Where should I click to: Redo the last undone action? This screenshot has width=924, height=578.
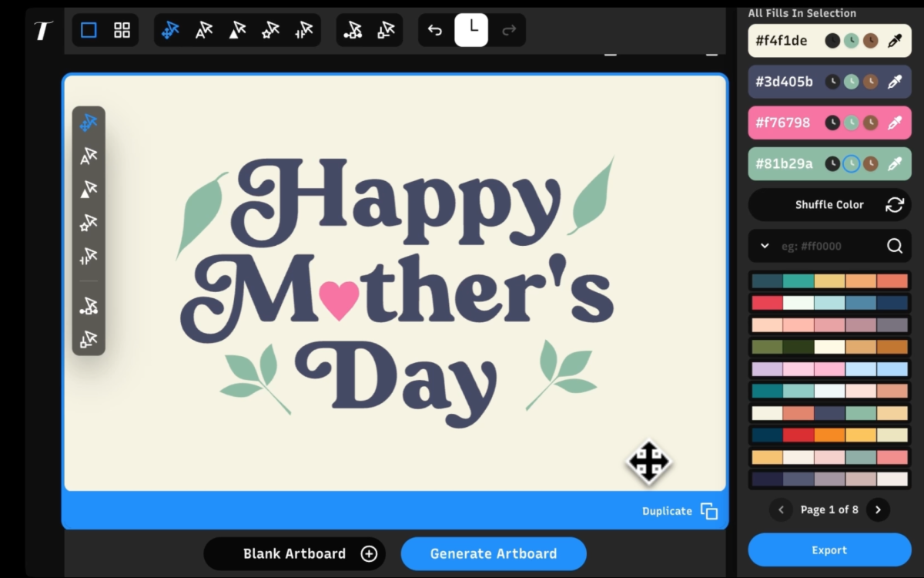508,30
